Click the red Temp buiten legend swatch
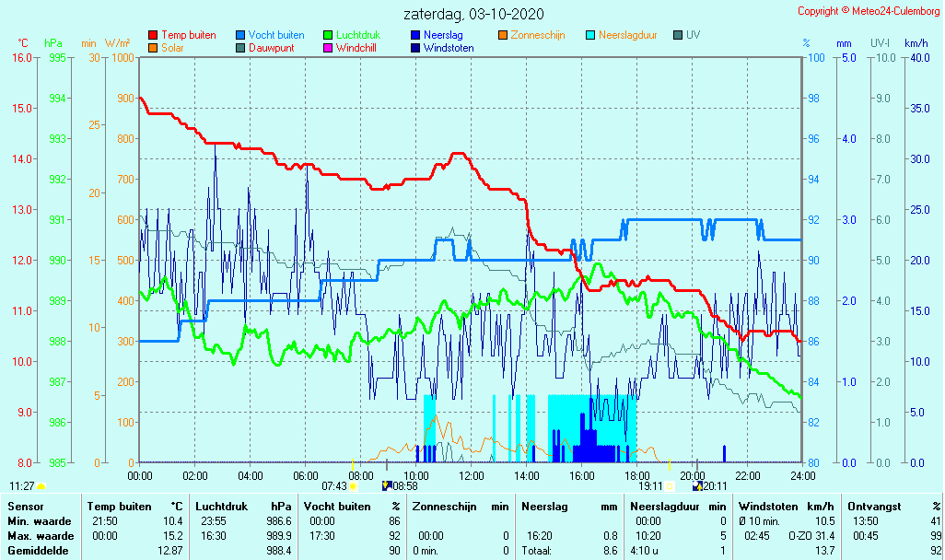 pyautogui.click(x=153, y=35)
